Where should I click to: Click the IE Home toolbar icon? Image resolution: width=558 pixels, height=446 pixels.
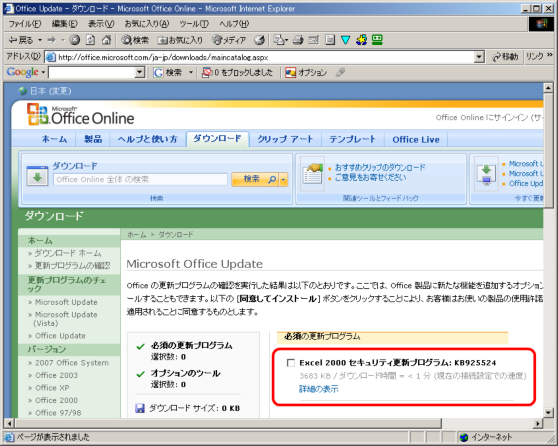(x=106, y=40)
